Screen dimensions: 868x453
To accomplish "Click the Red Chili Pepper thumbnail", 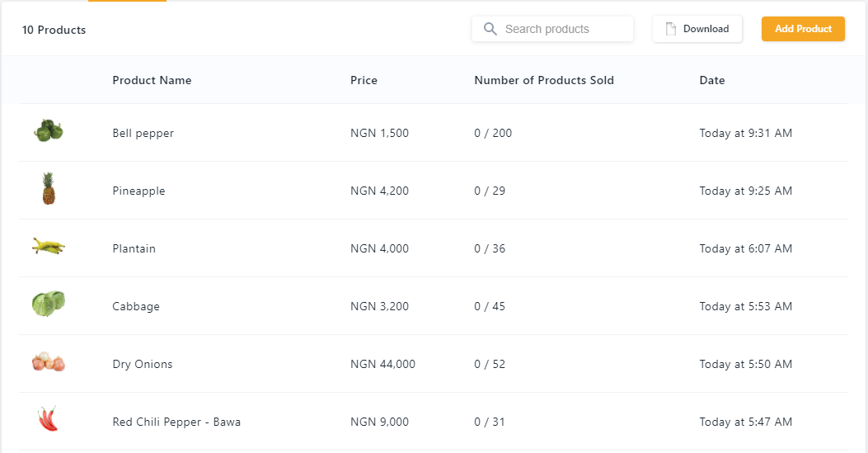I will (x=49, y=419).
